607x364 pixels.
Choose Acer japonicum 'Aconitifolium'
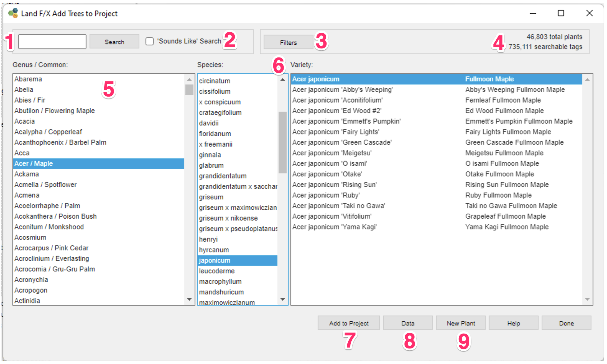pyautogui.click(x=436, y=100)
